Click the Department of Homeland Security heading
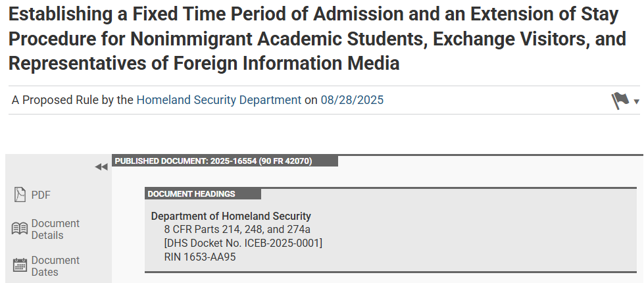The image size is (644, 283). coord(231,216)
